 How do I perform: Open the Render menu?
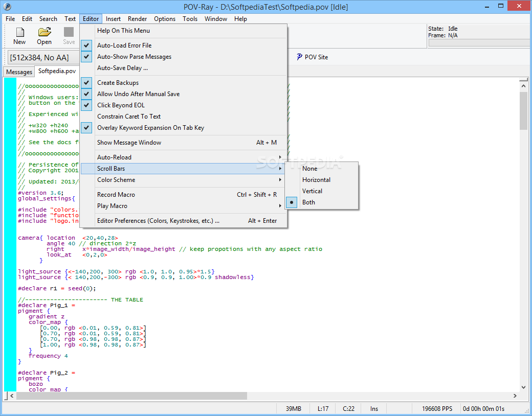138,18
